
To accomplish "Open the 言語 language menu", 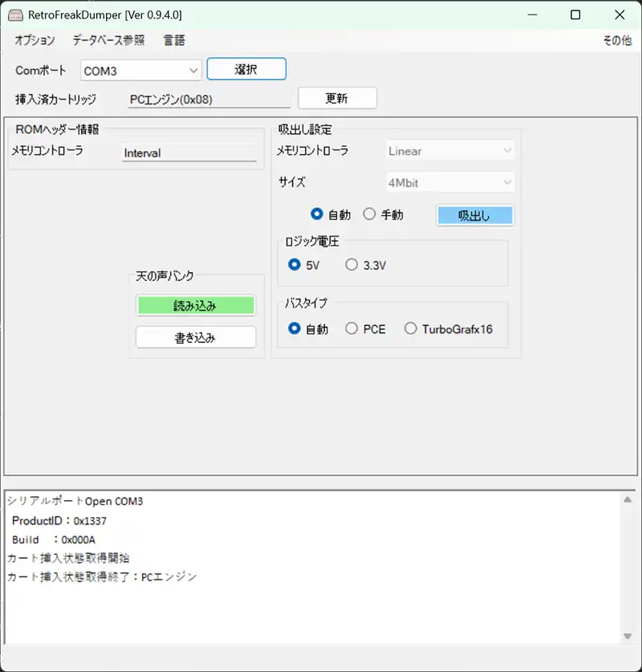I will pyautogui.click(x=174, y=40).
